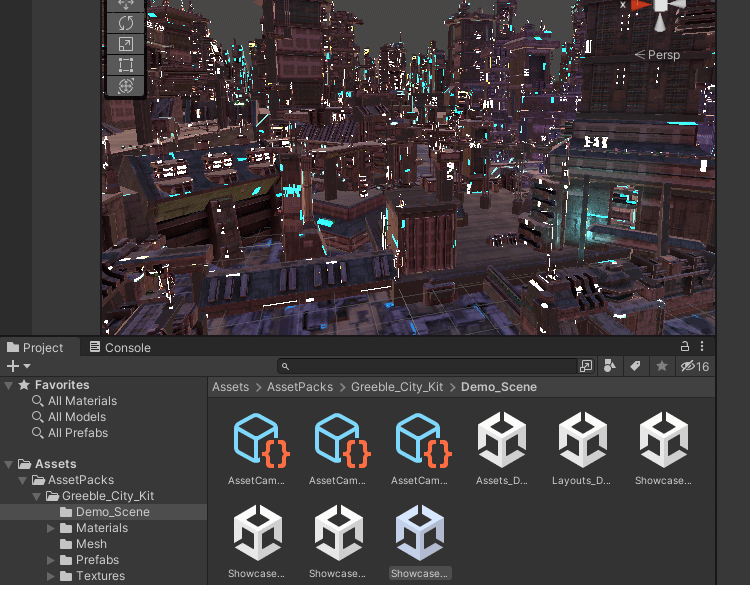The width and height of the screenshot is (750, 594).
Task: Click the Search by Label tag icon
Action: point(636,367)
